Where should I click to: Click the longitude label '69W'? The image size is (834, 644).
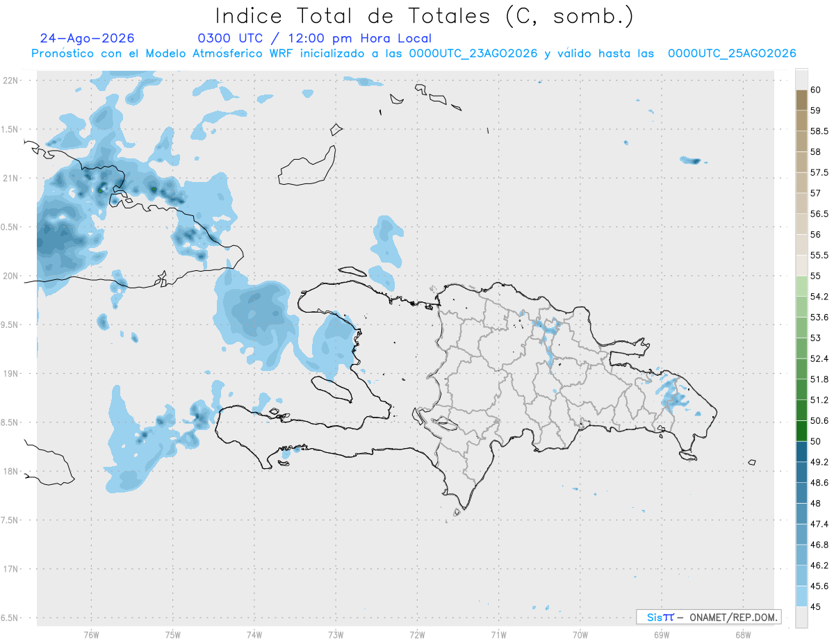[x=662, y=634]
